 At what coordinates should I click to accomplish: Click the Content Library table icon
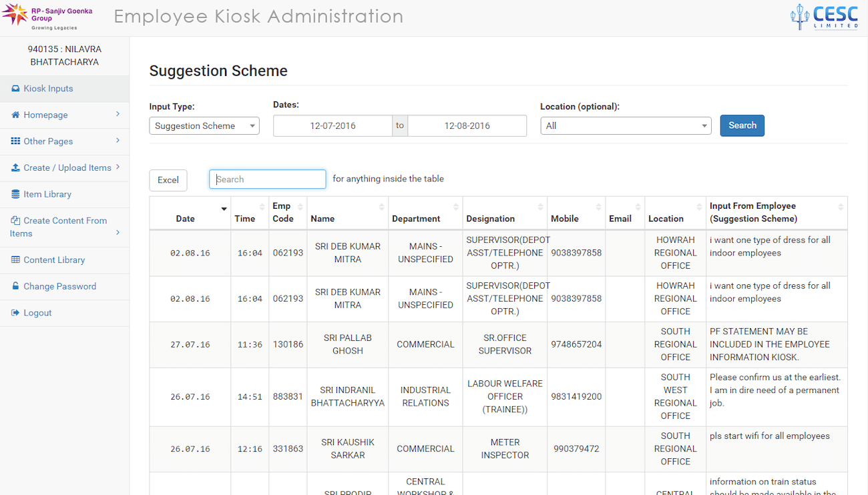pos(15,260)
